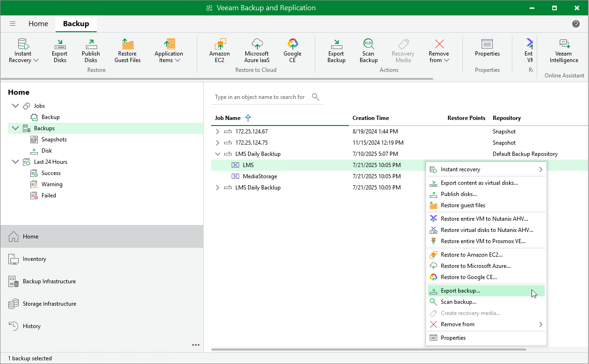The width and height of the screenshot is (589, 364).
Task: Open the help question mark icon
Action: click(576, 24)
